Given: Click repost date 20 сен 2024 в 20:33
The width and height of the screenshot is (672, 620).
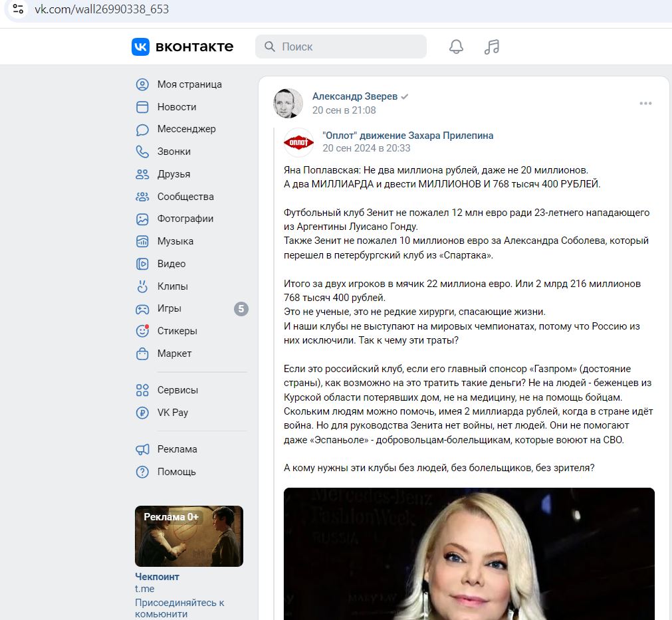Looking at the screenshot, I should tap(366, 148).
